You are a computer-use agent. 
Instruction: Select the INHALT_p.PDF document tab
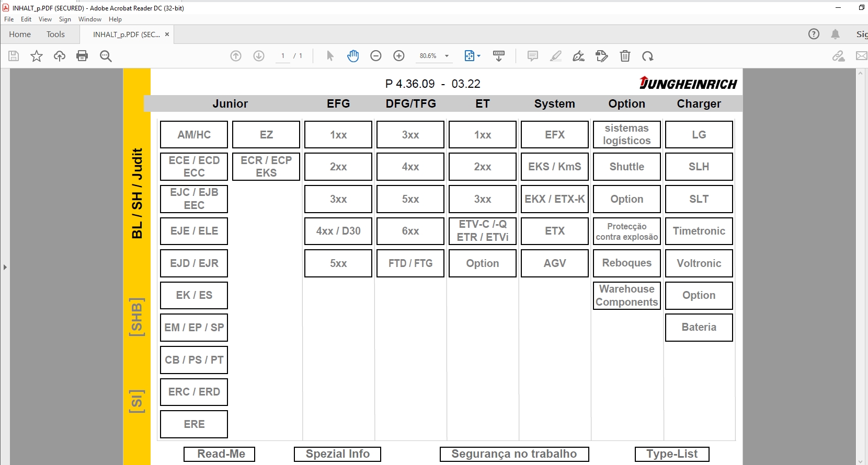pyautogui.click(x=127, y=34)
